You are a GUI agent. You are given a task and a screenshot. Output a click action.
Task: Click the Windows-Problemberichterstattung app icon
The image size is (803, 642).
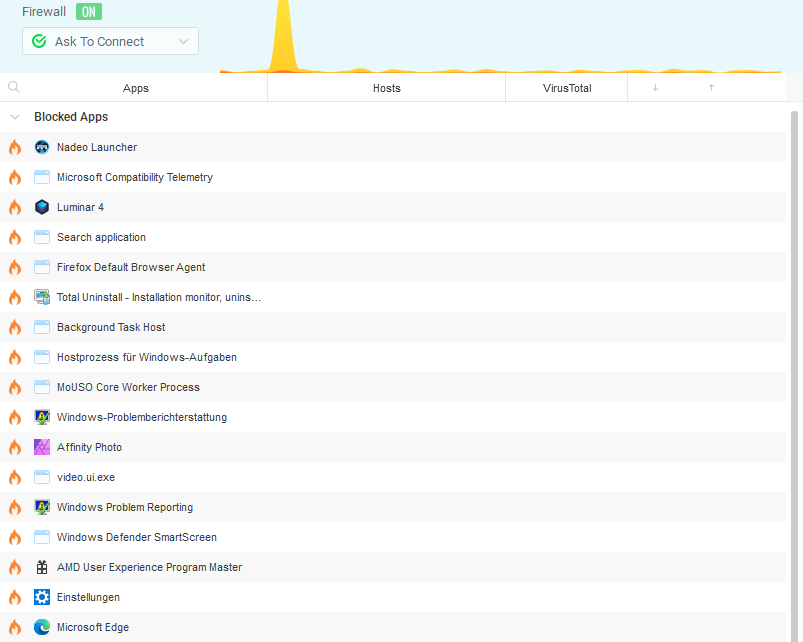[x=42, y=417]
